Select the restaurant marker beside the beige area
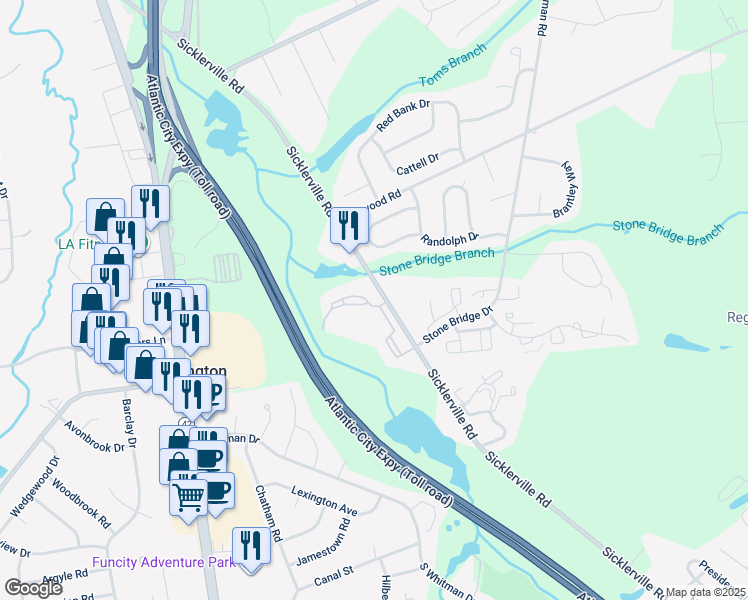The height and width of the screenshot is (600, 748). coord(190,330)
